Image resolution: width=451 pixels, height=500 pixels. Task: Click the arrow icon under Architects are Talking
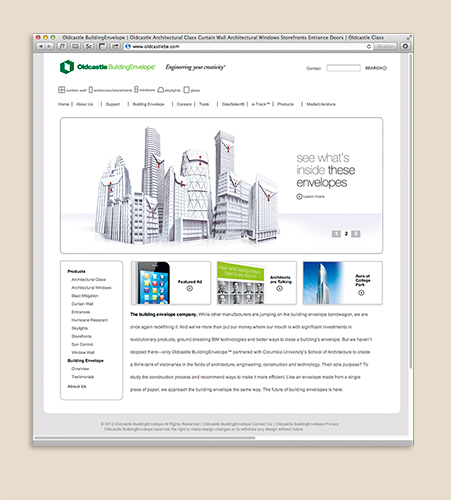point(280,288)
